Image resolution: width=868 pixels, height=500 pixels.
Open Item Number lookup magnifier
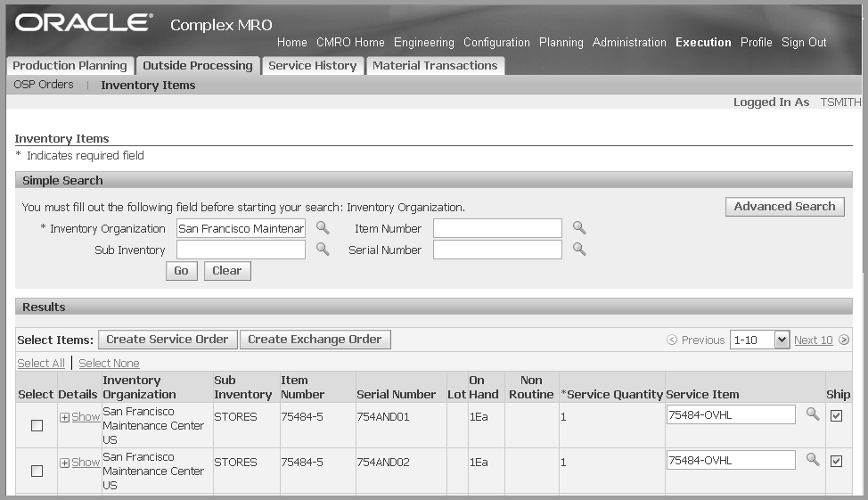579,227
